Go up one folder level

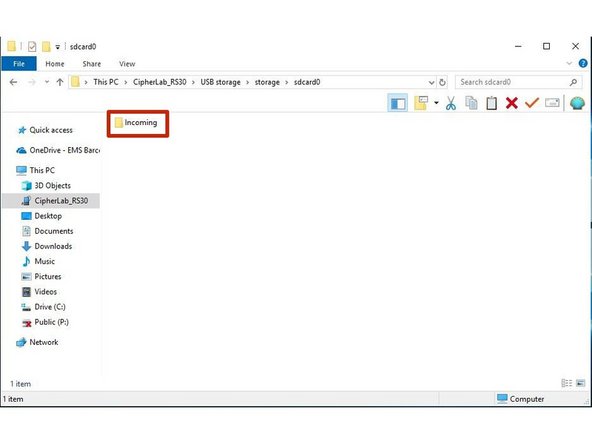click(60, 82)
